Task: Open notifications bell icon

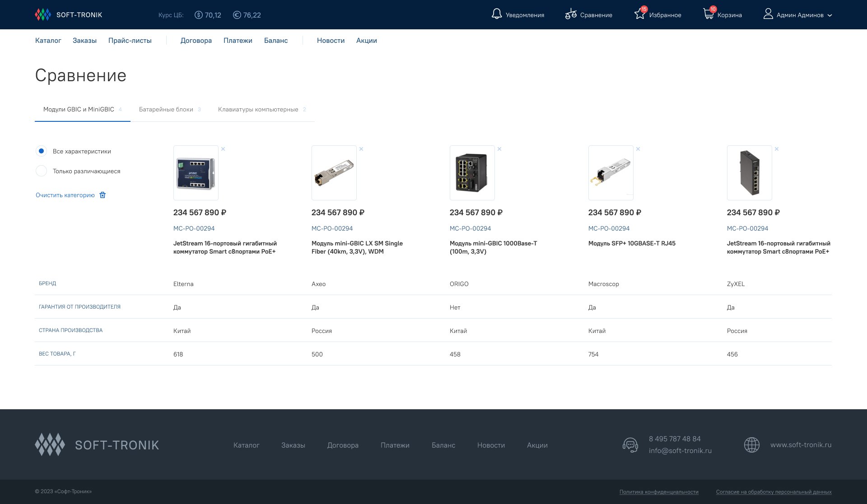Action: 496,14
